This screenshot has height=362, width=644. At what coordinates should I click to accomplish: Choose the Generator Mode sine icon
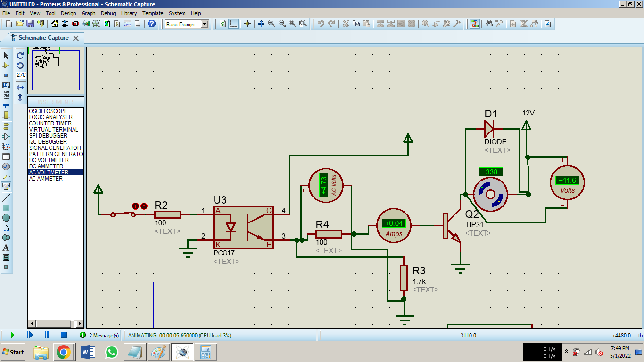click(6, 166)
